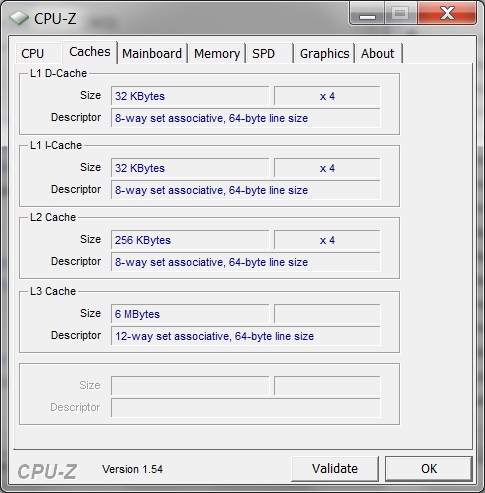This screenshot has height=493, width=485.
Task: Click the Descriptor label in L1 I-Cache group
Action: 76,189
